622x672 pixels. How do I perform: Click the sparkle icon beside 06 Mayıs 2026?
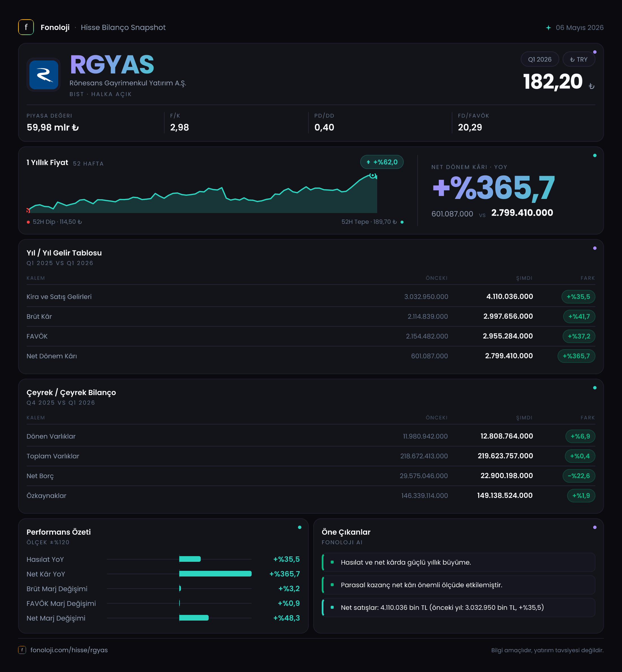[x=548, y=28]
